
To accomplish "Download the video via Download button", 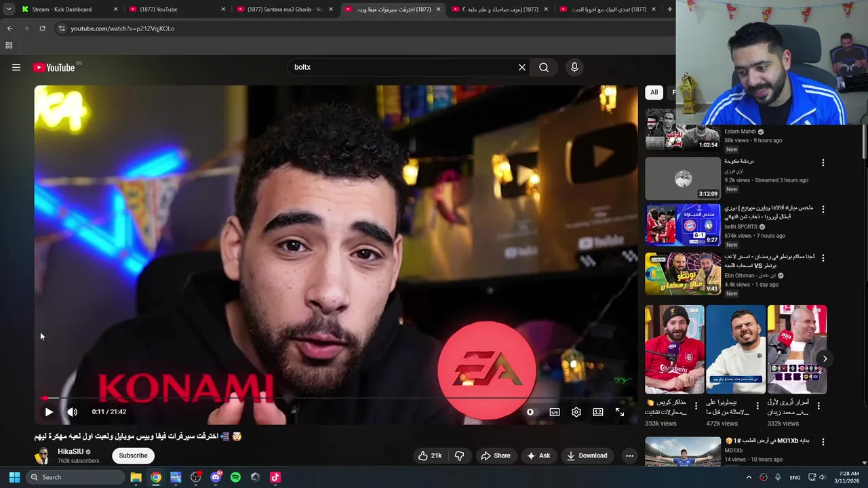I will tap(587, 455).
